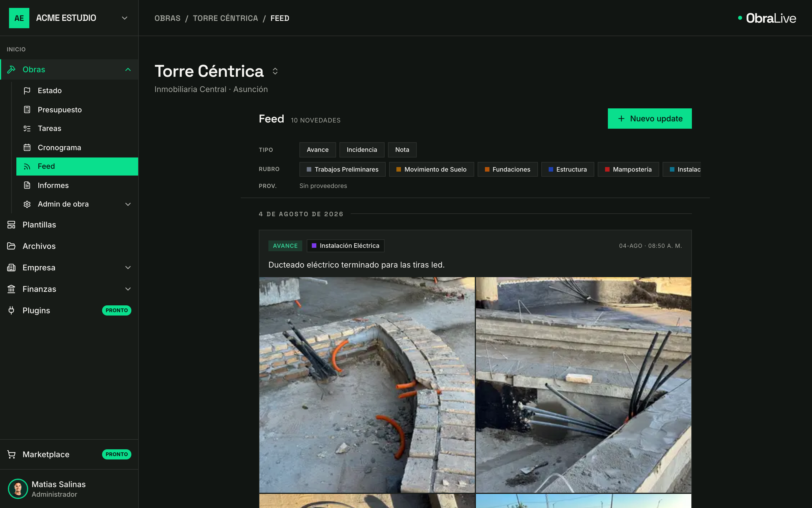This screenshot has height=508, width=812.
Task: Click the Archivos folder icon
Action: tap(11, 246)
